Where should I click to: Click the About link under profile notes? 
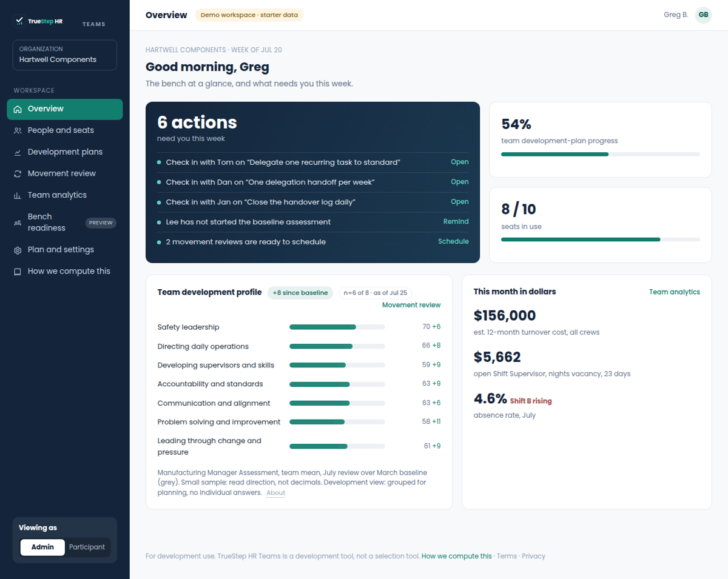tap(275, 493)
